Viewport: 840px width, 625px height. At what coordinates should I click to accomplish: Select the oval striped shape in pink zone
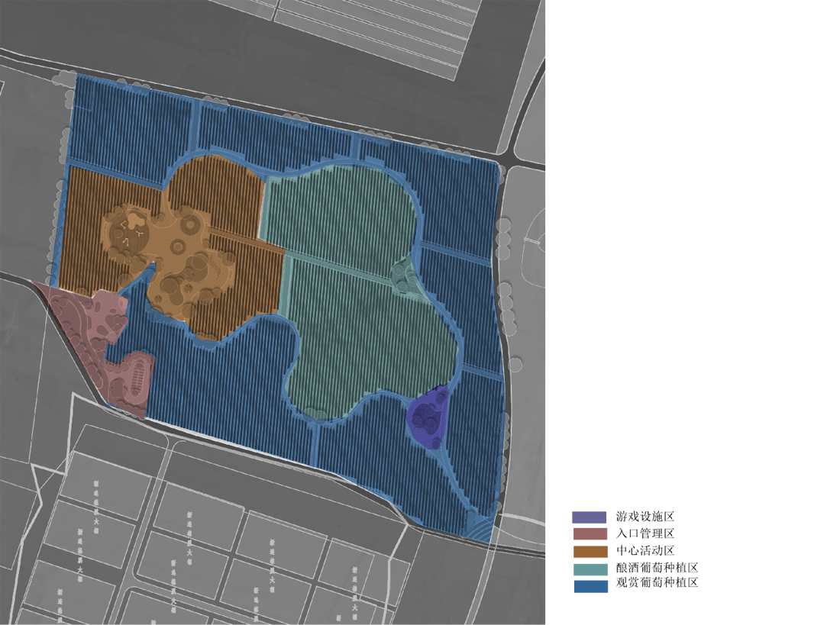tap(137, 379)
